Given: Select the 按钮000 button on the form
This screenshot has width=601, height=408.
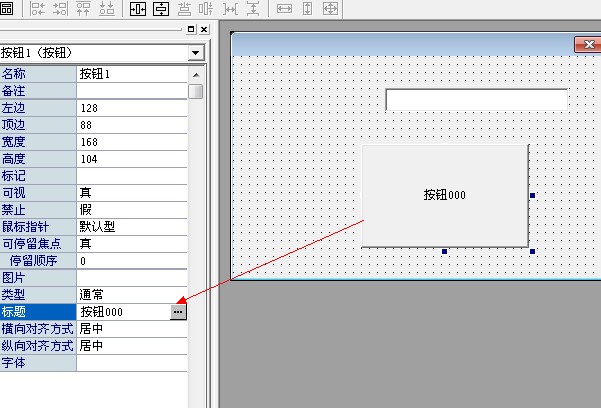Looking at the screenshot, I should (445, 196).
